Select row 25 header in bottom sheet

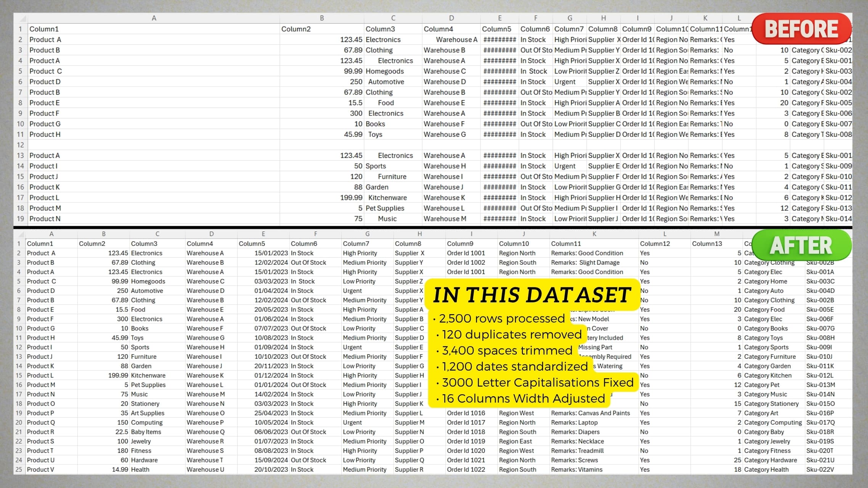(x=19, y=469)
